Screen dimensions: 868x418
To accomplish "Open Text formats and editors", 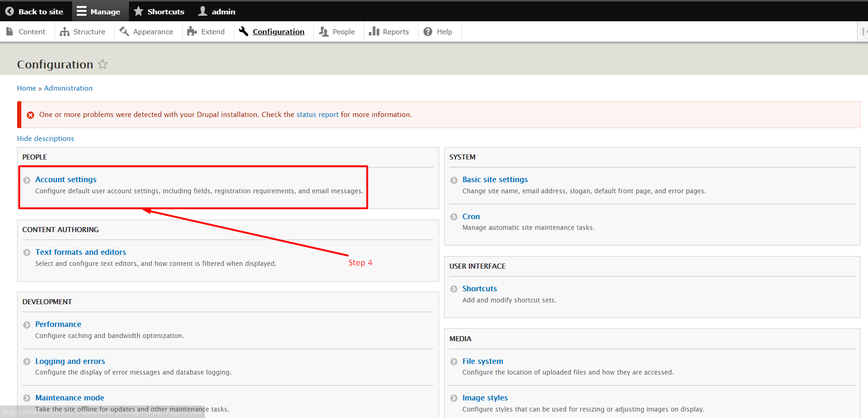I will 80,252.
